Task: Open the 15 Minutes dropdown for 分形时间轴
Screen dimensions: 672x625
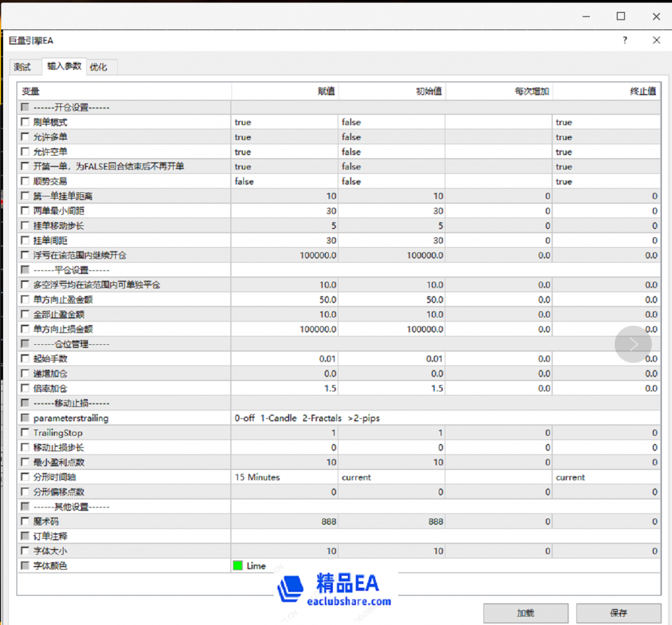Action: pos(283,477)
